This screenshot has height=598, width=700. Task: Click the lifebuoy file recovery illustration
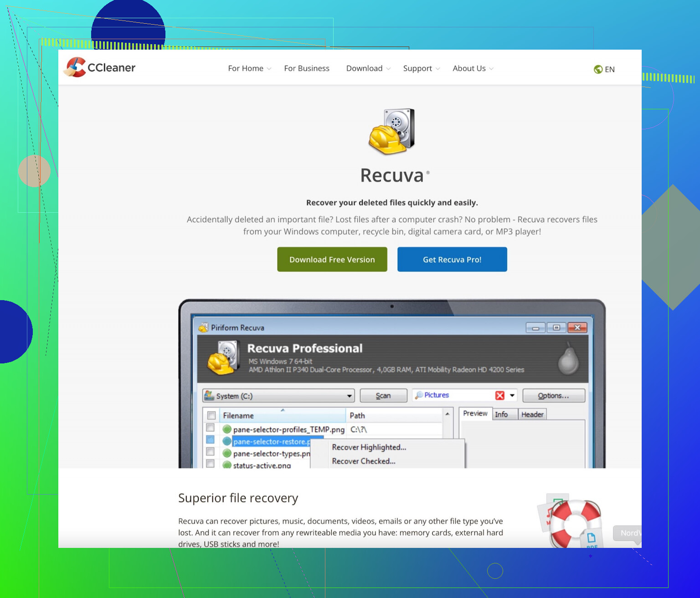point(574,524)
